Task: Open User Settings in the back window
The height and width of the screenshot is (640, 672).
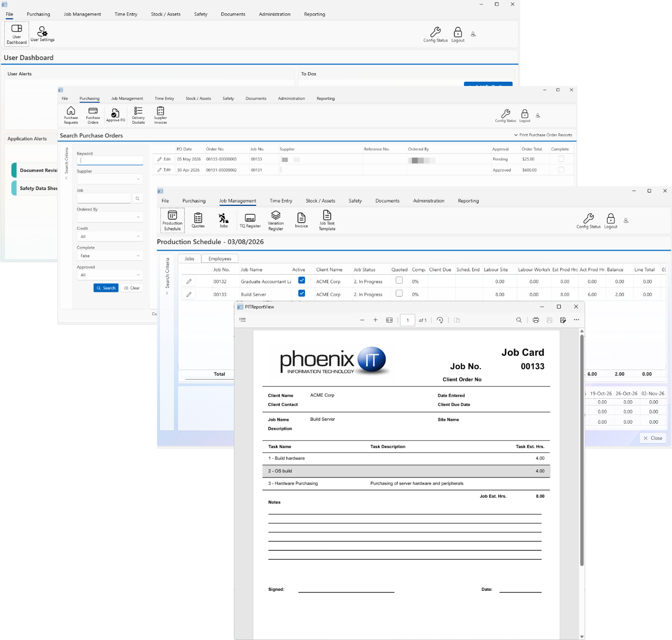Action: point(42,34)
